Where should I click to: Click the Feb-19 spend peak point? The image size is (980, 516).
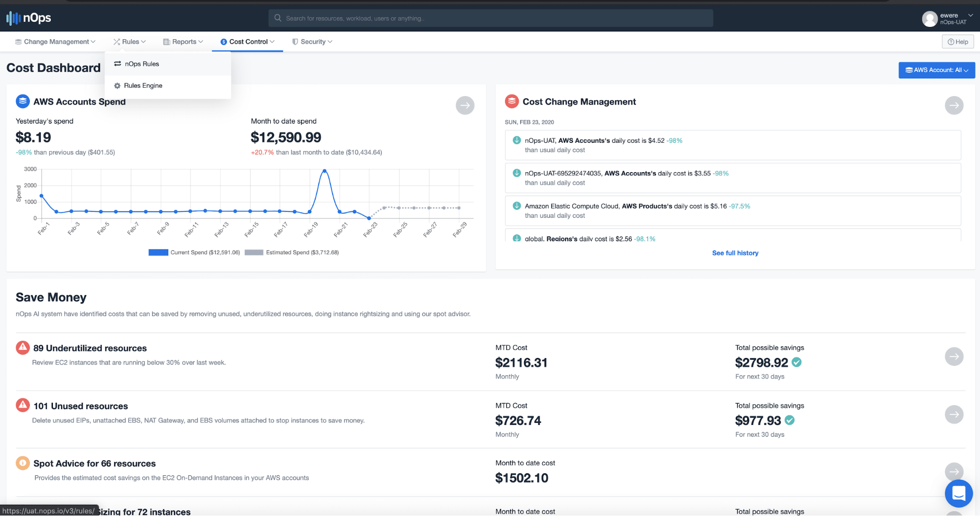click(325, 171)
